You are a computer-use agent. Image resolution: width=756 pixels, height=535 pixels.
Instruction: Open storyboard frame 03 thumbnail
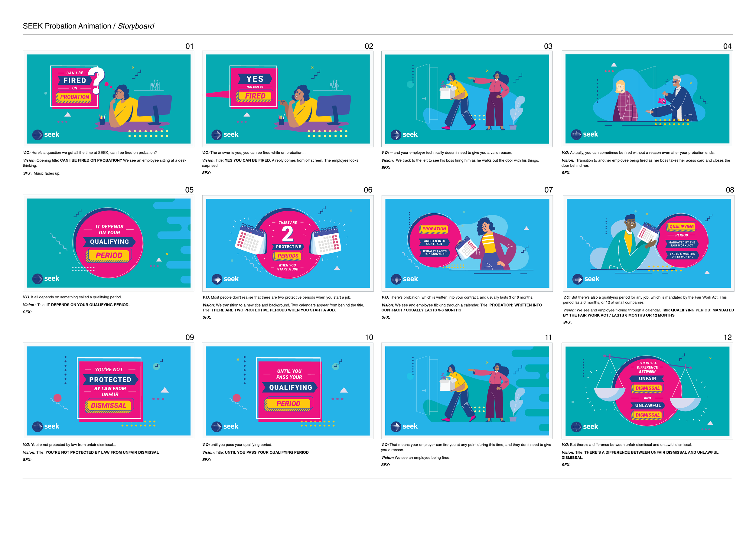tap(467, 99)
